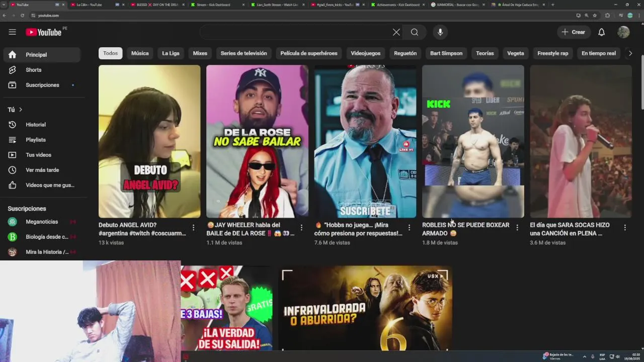Viewport: 644px width, 362px height.
Task: Expand the Tú section
Action: point(15,109)
